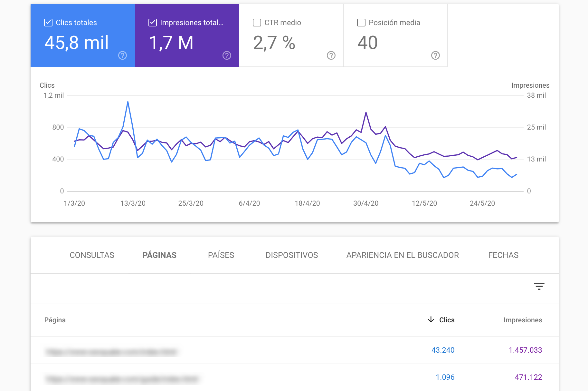Switch to the PAÍSES tab
Viewport: 588px width, 391px height.
point(221,255)
